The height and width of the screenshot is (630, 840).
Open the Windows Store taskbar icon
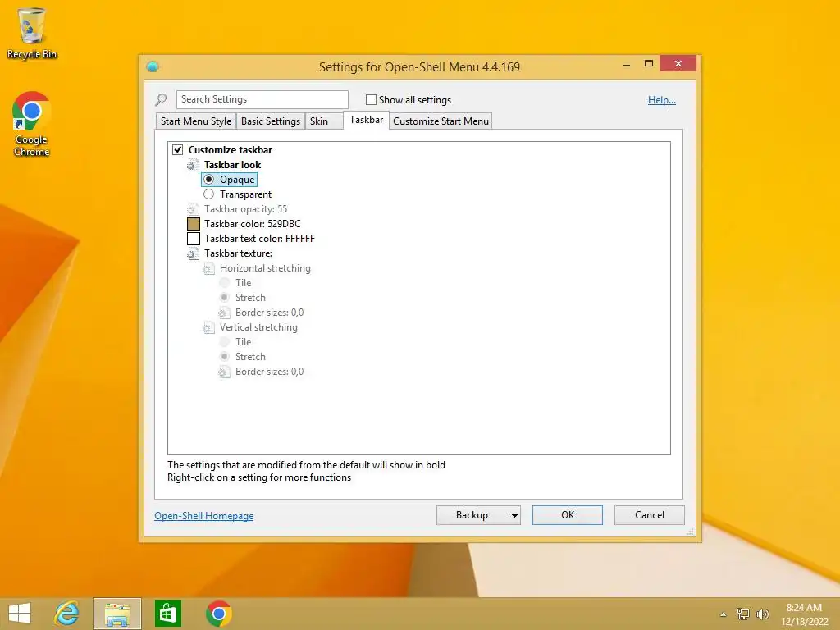tap(167, 614)
